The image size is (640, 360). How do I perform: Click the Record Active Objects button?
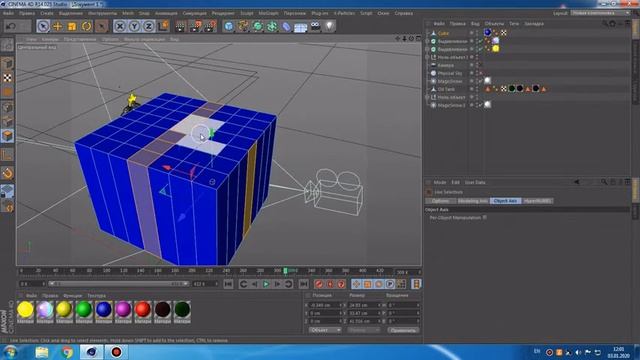[x=319, y=284]
